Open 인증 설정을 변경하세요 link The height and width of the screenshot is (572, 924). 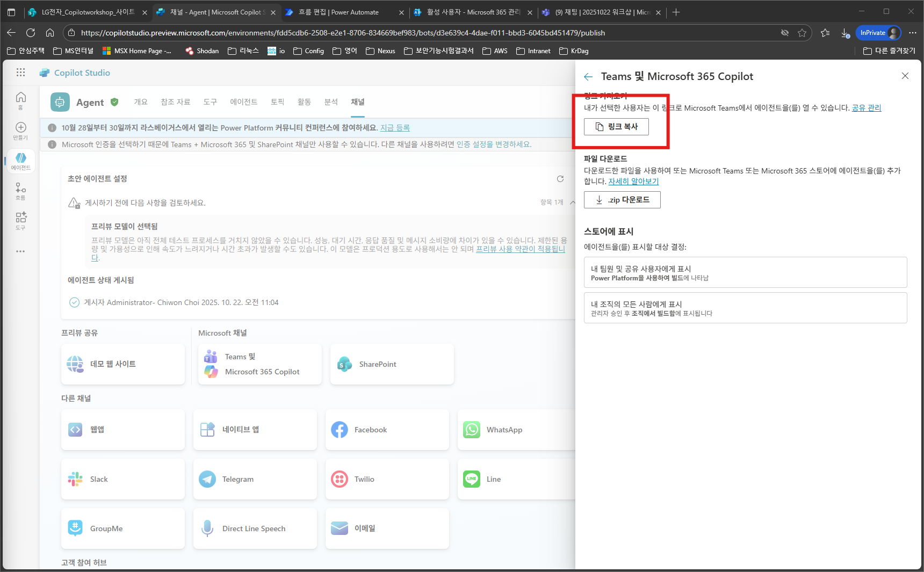pyautogui.click(x=494, y=144)
